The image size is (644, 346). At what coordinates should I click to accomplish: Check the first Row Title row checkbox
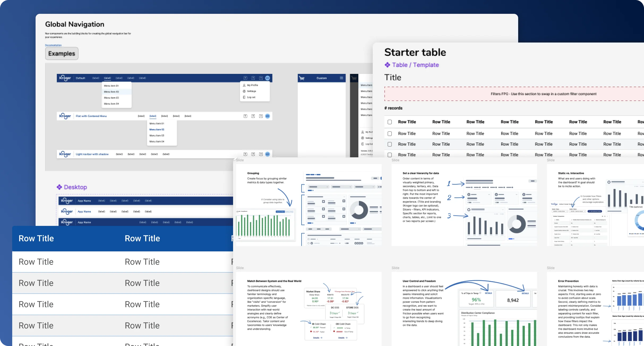click(390, 133)
